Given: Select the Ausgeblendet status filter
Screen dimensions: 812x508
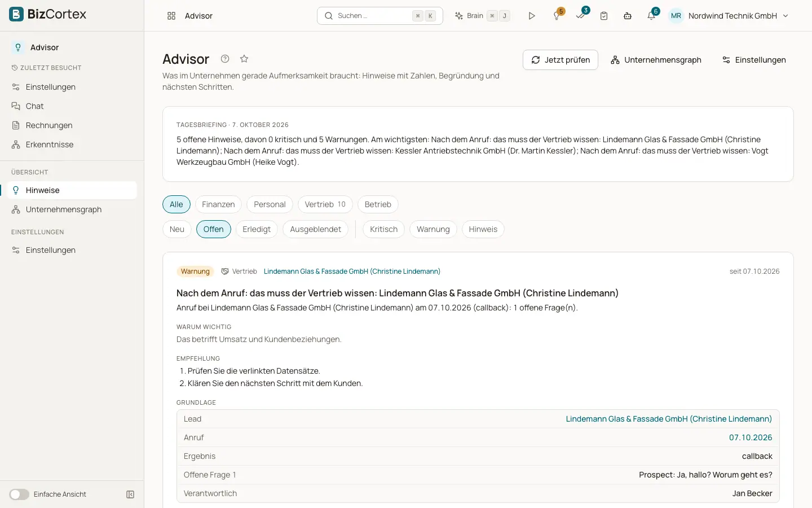Looking at the screenshot, I should coord(316,229).
